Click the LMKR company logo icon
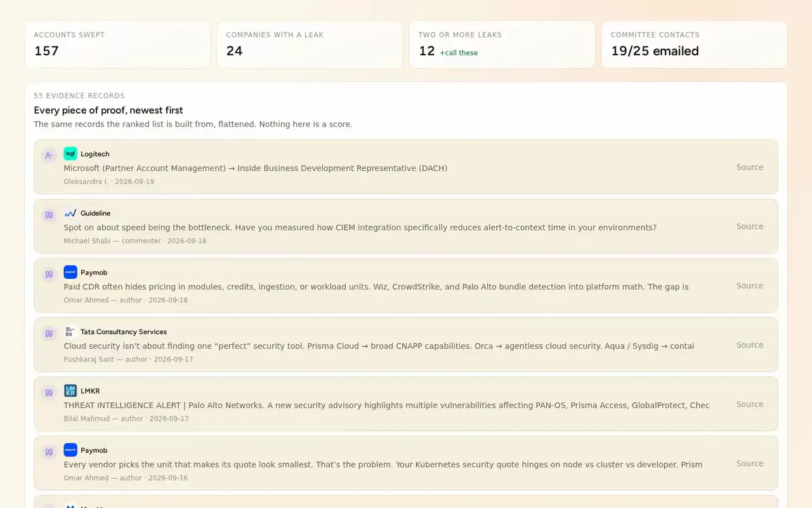The width and height of the screenshot is (812, 508). point(70,391)
